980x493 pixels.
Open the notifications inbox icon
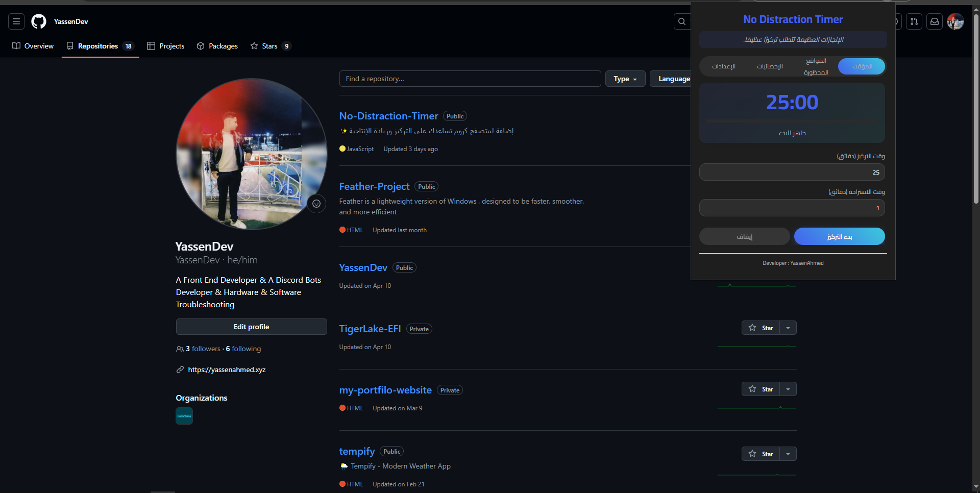tap(935, 21)
